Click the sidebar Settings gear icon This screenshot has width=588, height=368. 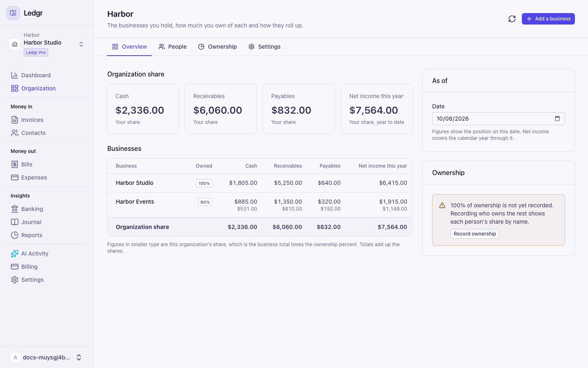(x=15, y=280)
